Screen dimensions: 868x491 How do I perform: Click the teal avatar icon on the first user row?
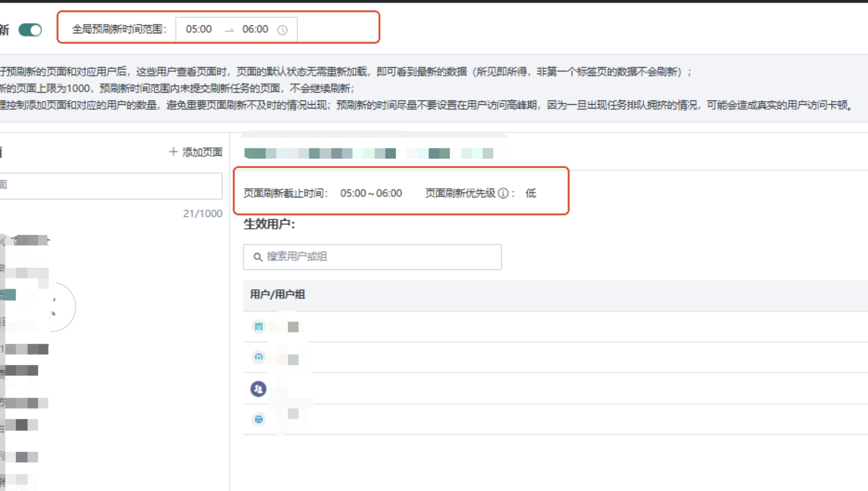pos(258,326)
